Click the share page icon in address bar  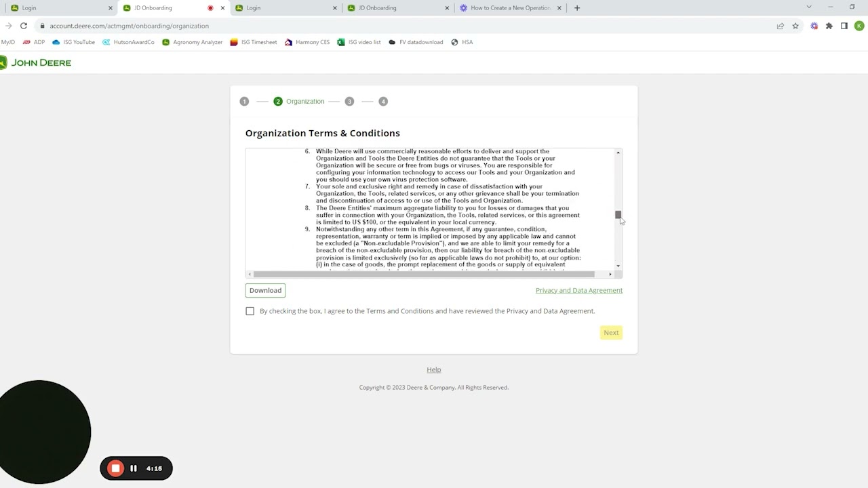781,26
